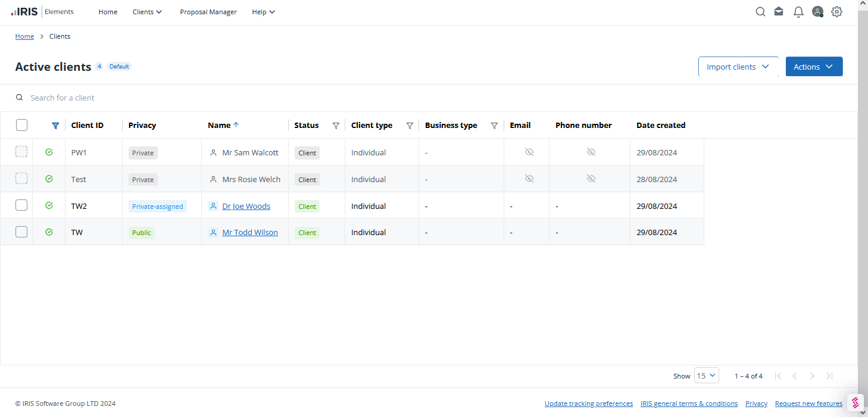
Task: Open Dr Joe Woods client record
Action: point(246,207)
